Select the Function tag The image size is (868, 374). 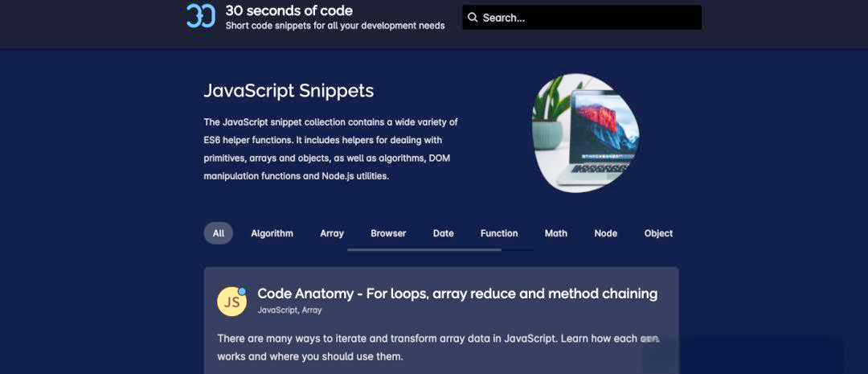[x=499, y=233]
